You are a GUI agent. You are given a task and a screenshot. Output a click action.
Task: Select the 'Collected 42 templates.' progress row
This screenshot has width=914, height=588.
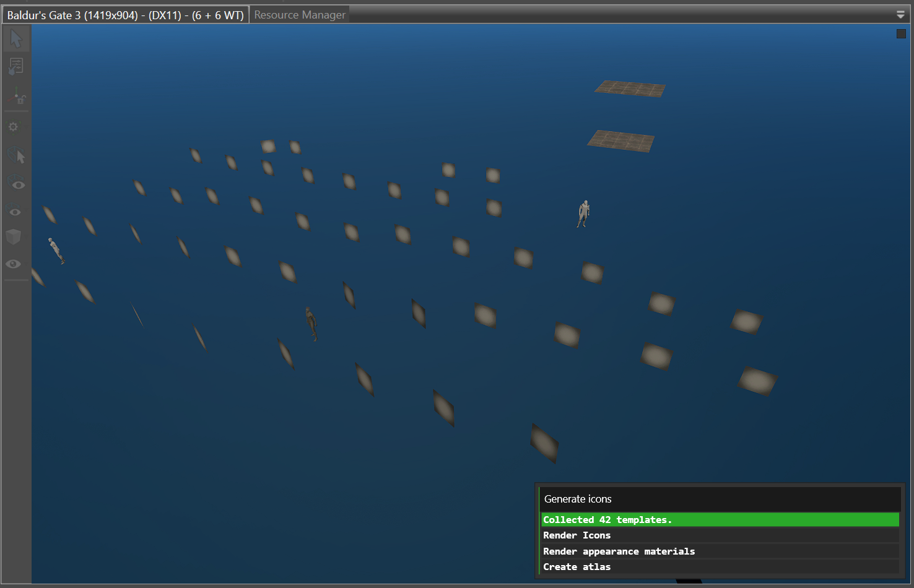click(720, 519)
